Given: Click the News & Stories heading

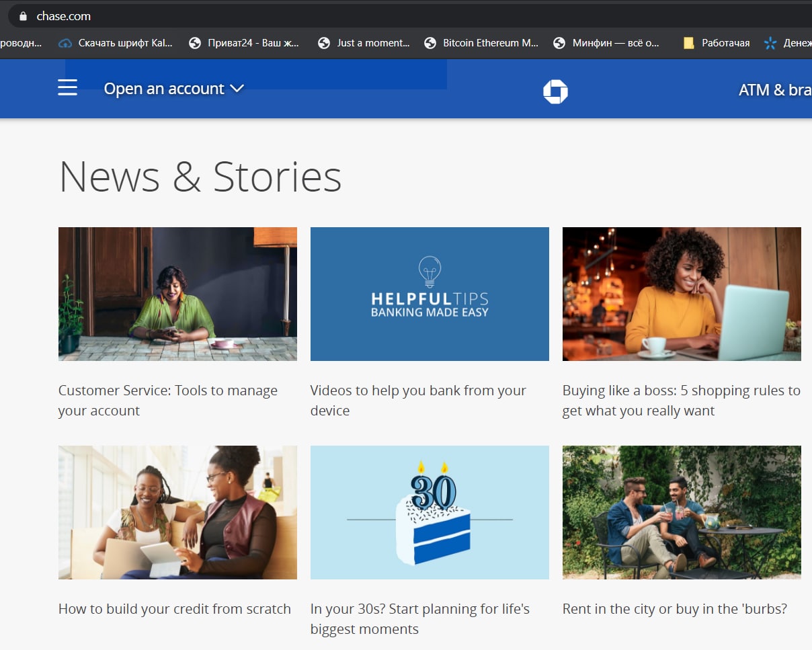Looking at the screenshot, I should pyautogui.click(x=200, y=177).
